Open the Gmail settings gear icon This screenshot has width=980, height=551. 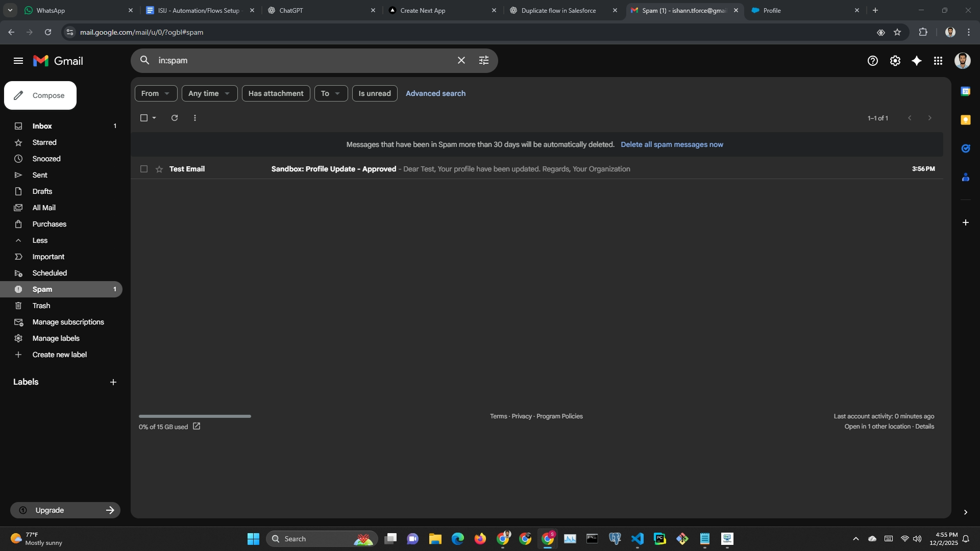point(895,61)
